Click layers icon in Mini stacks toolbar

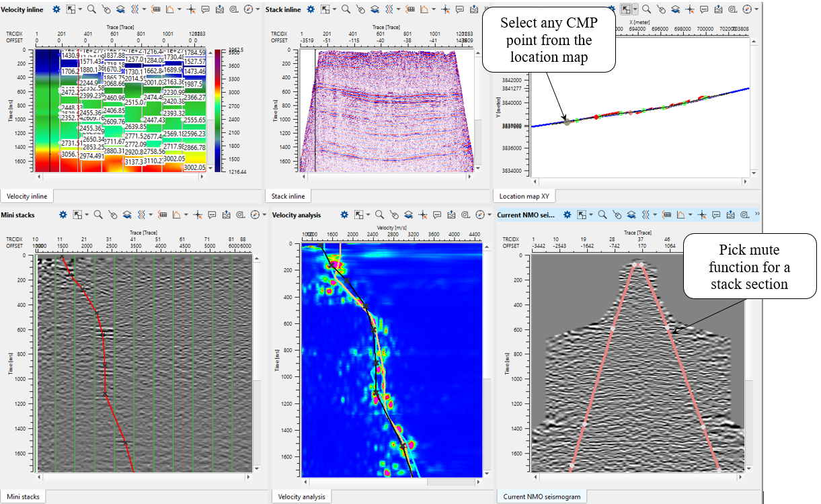(127, 215)
